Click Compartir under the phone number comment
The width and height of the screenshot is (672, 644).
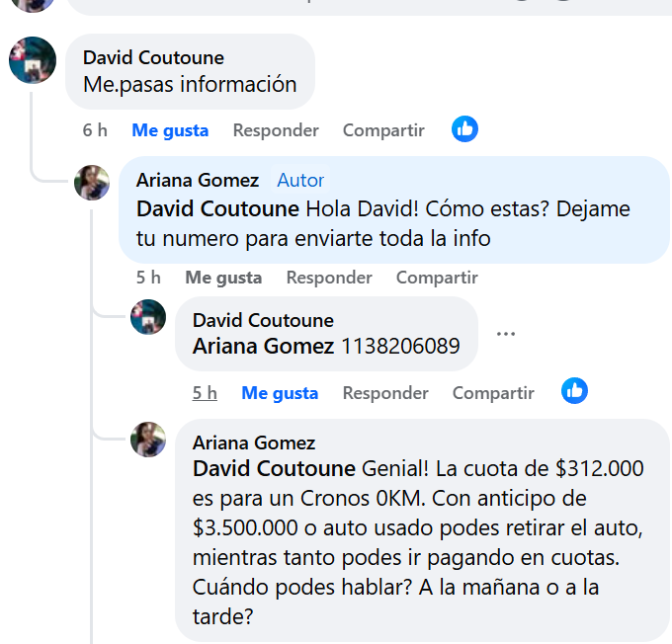[x=493, y=393]
